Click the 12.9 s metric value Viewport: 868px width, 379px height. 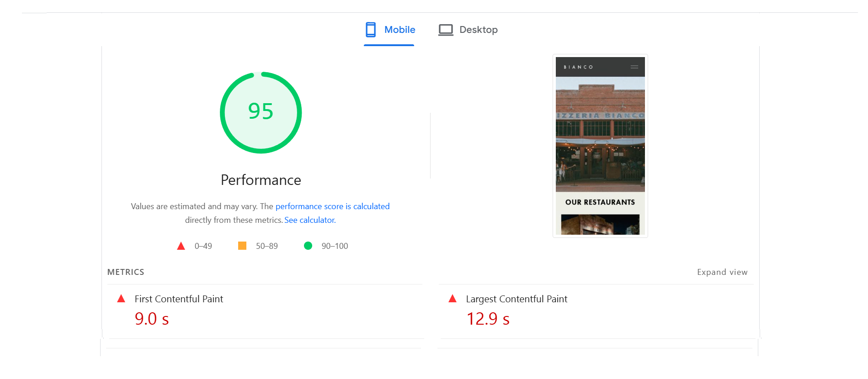[488, 319]
